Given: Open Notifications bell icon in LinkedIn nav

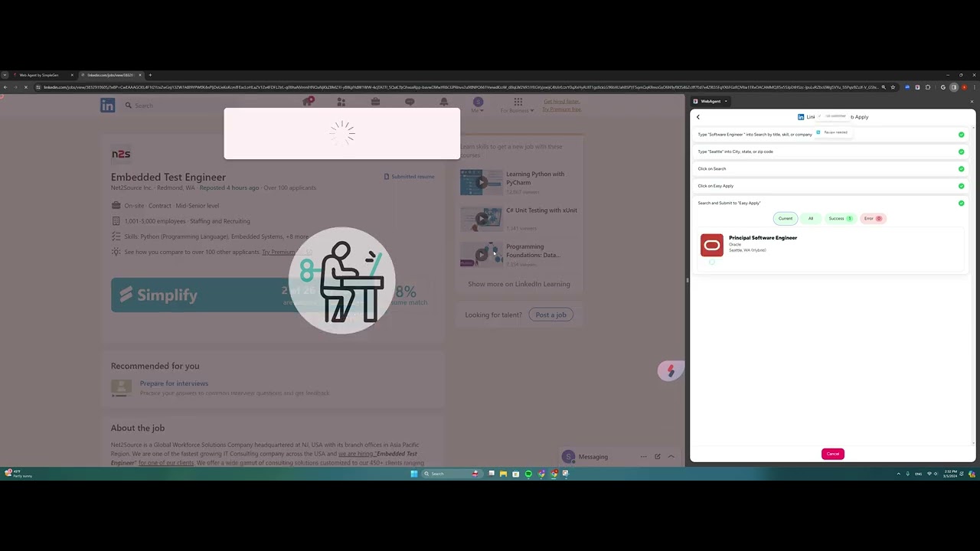Looking at the screenshot, I should point(444,102).
